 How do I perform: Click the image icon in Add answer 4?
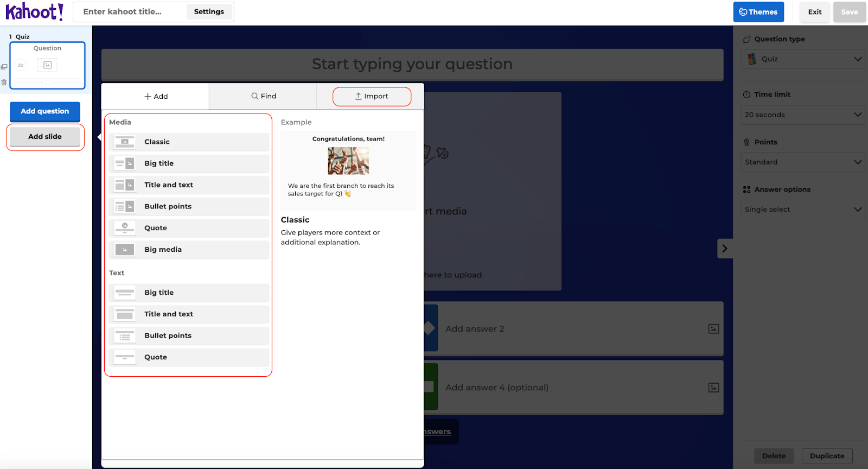click(x=713, y=388)
